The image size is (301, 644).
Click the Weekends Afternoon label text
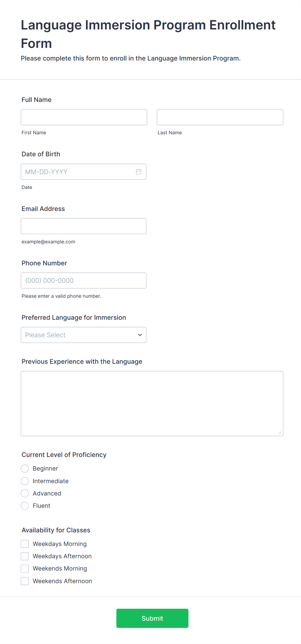point(62,581)
